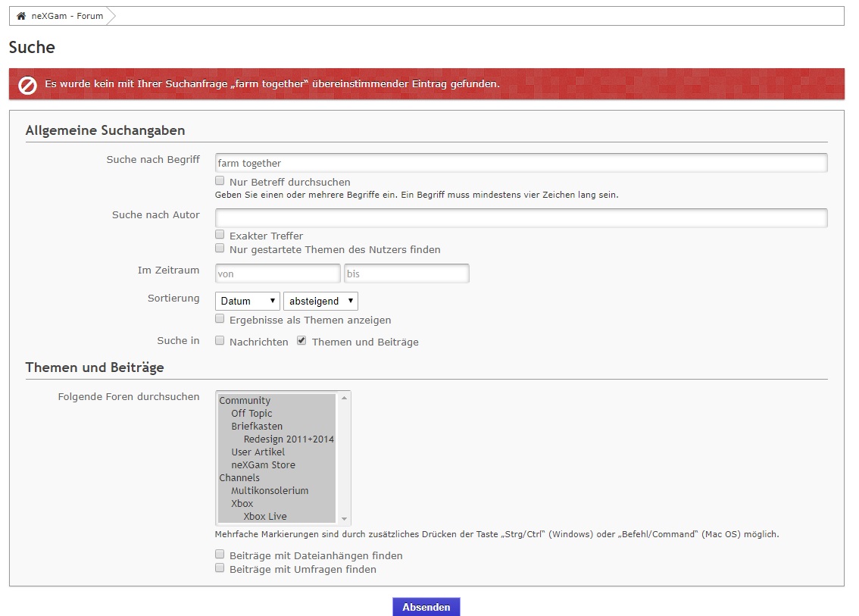The image size is (859, 616).
Task: Select Xbox Live forum entry
Action: [276, 516]
